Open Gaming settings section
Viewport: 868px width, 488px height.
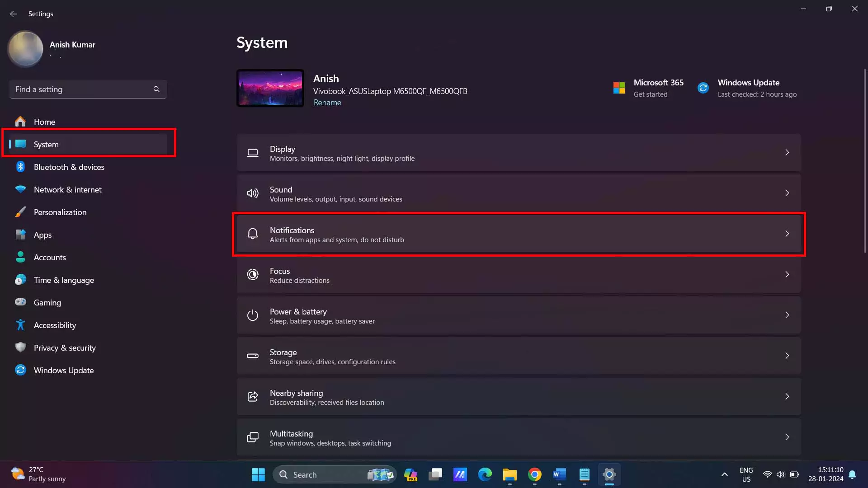pos(47,301)
